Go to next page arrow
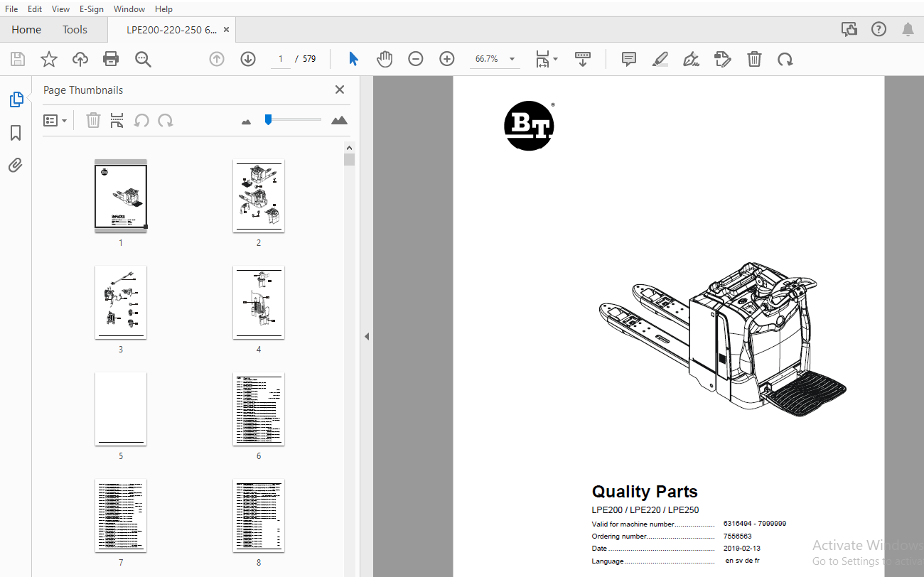Viewport: 924px width, 577px height. pos(248,59)
